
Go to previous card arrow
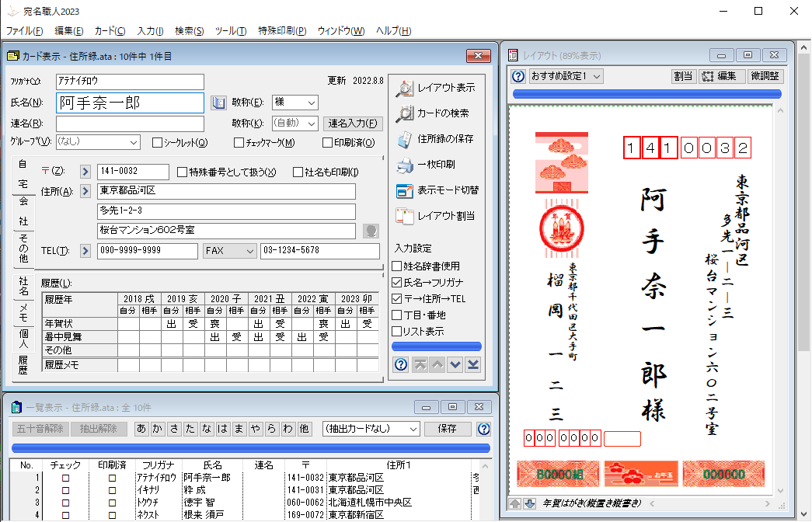click(x=437, y=364)
